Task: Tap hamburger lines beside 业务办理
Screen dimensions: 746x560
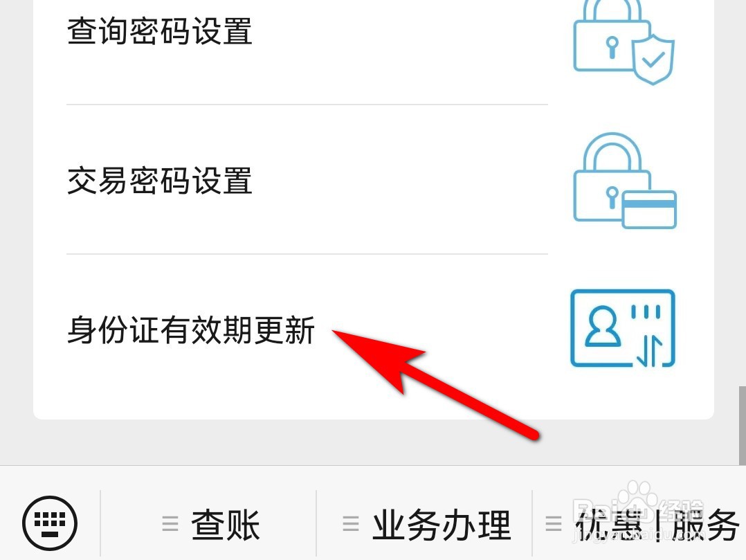Action: [351, 524]
